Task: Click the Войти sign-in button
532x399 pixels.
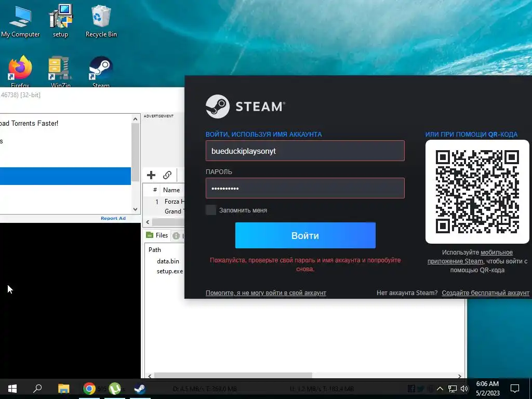Action: point(305,235)
